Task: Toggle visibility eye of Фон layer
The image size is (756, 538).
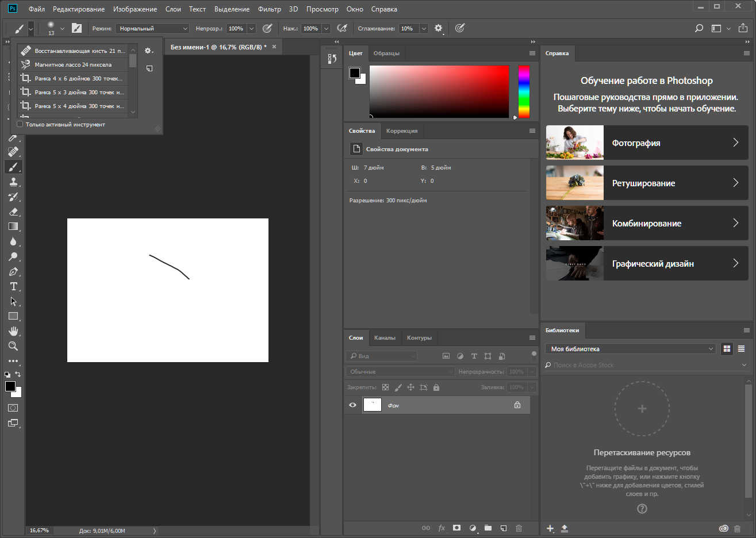Action: tap(352, 405)
